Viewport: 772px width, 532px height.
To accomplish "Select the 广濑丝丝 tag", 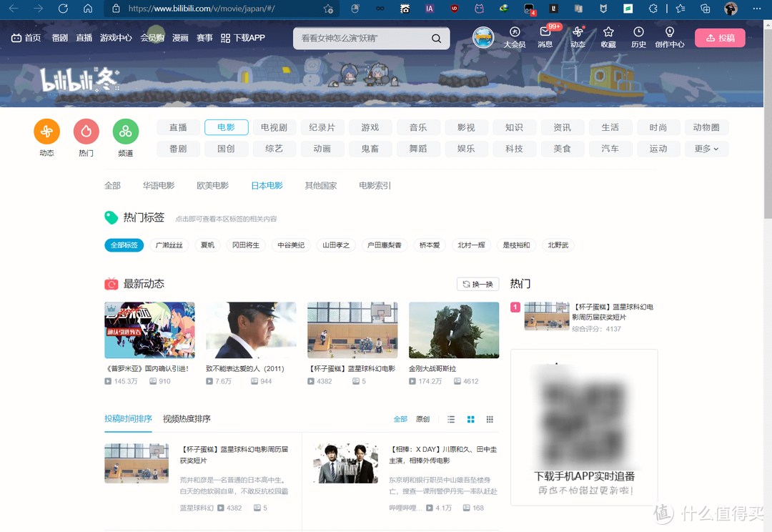I will point(169,245).
